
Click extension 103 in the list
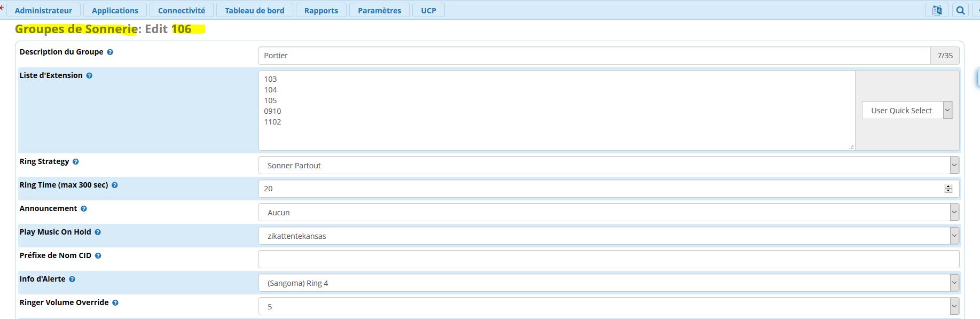(270, 79)
